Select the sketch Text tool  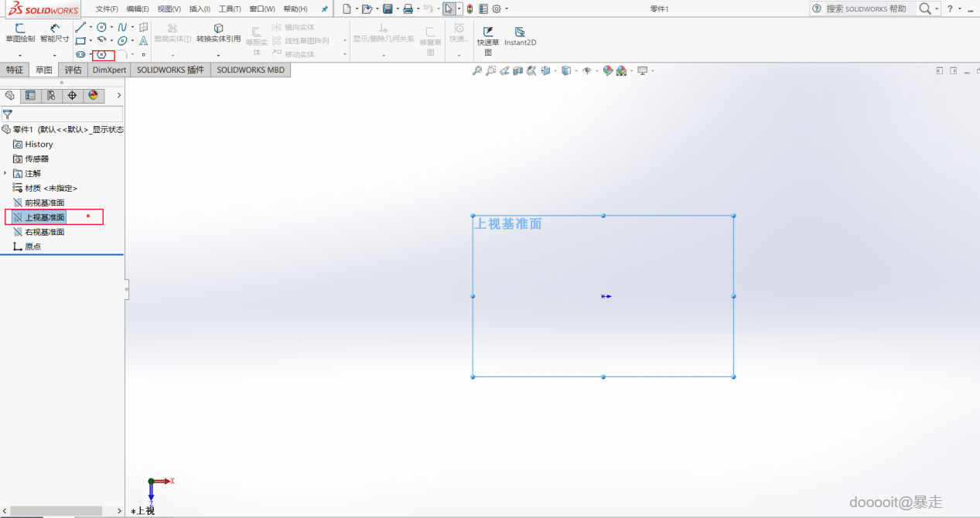click(x=143, y=40)
